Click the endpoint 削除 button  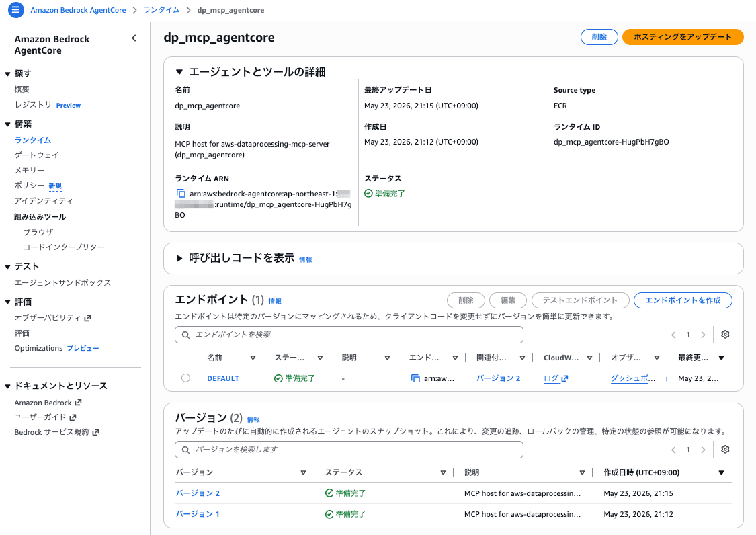(466, 300)
